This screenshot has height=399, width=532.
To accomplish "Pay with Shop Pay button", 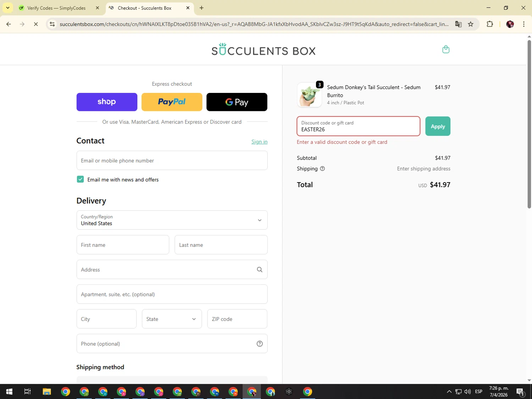I will pos(107,102).
